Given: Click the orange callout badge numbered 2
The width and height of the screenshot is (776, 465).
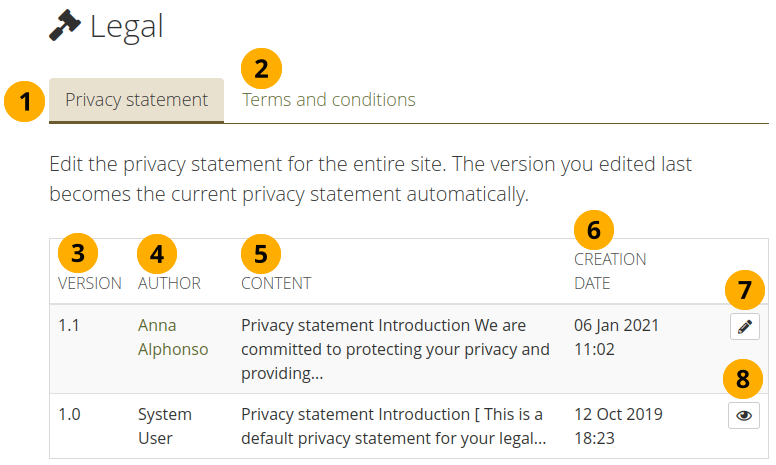Looking at the screenshot, I should 262,69.
